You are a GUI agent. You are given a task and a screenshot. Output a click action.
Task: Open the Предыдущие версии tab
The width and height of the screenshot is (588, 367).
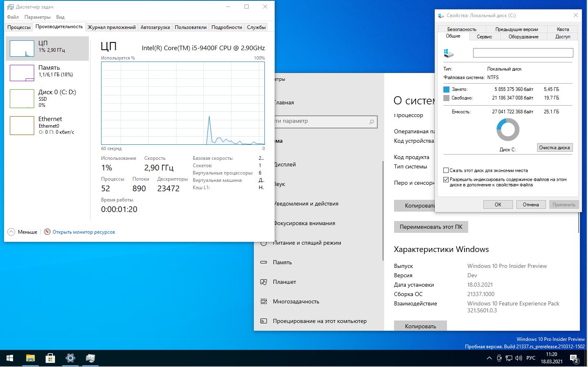(517, 29)
